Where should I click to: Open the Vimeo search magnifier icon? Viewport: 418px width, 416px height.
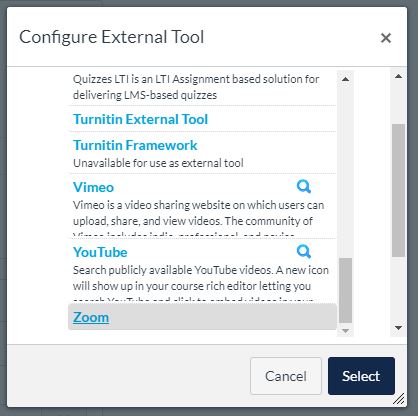click(x=304, y=187)
